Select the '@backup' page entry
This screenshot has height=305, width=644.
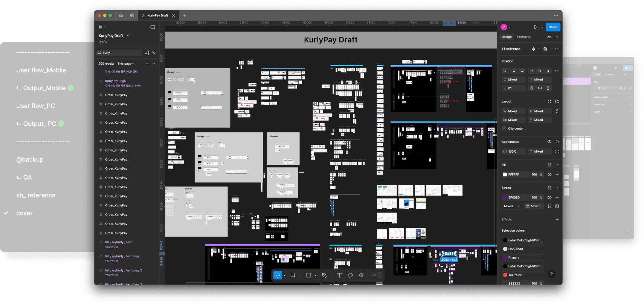[x=30, y=159]
